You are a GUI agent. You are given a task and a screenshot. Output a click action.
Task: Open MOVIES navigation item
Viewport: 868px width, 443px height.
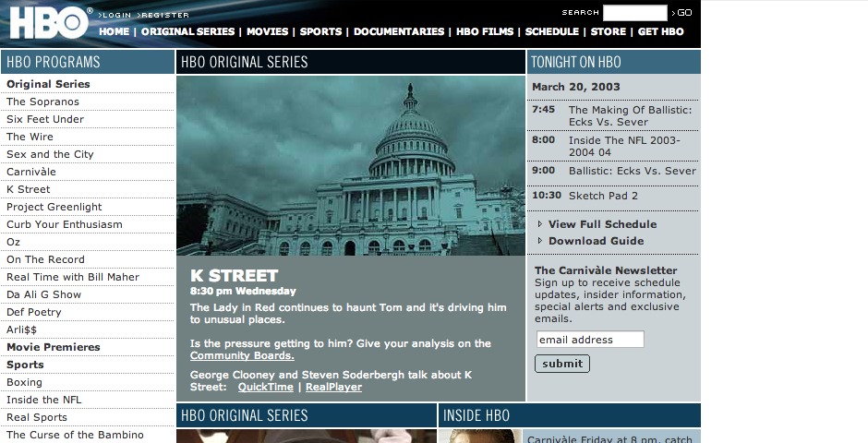pos(268,31)
